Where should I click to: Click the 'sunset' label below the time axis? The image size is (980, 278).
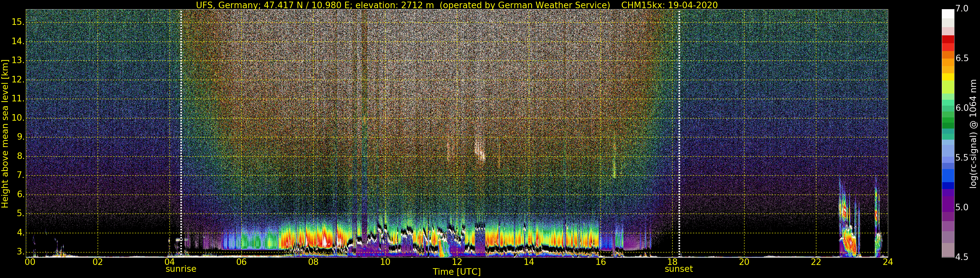tap(679, 269)
